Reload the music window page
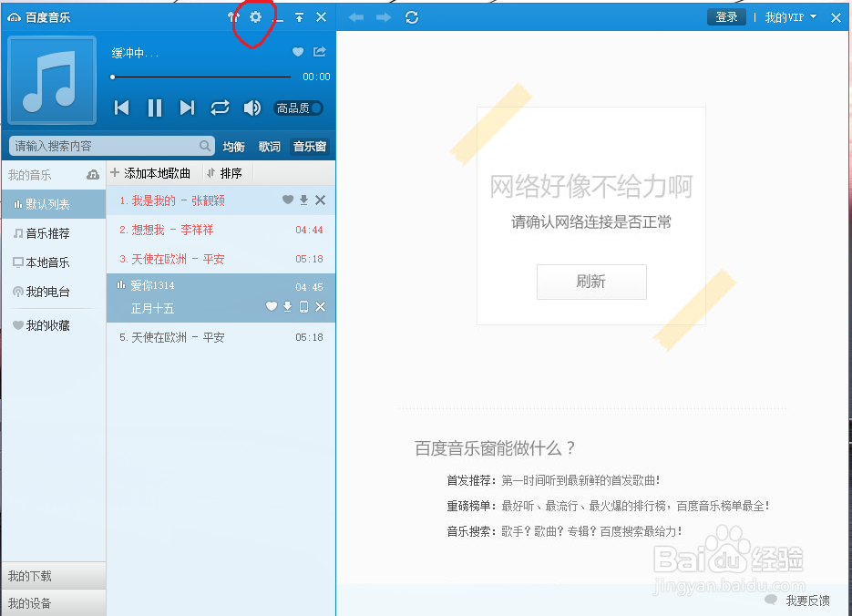 (x=412, y=17)
